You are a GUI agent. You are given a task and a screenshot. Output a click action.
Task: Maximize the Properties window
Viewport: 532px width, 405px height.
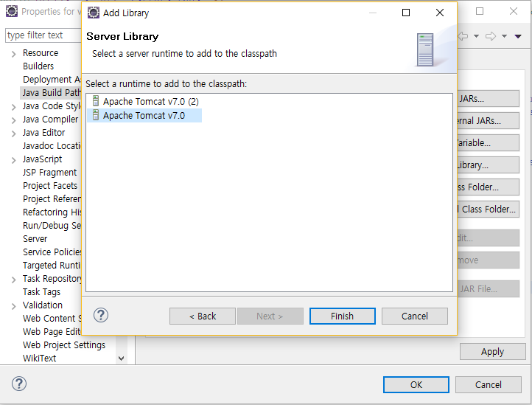[480, 11]
